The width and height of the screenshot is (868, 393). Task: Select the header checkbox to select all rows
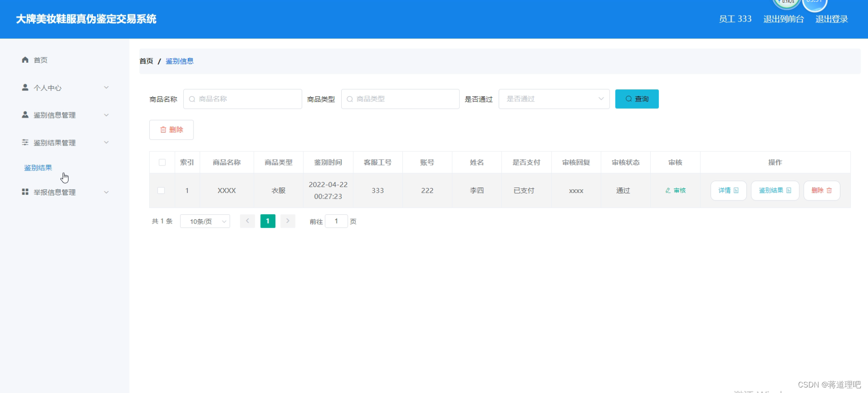click(x=162, y=162)
